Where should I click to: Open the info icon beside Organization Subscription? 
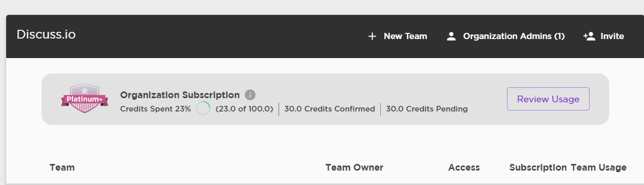tap(250, 95)
